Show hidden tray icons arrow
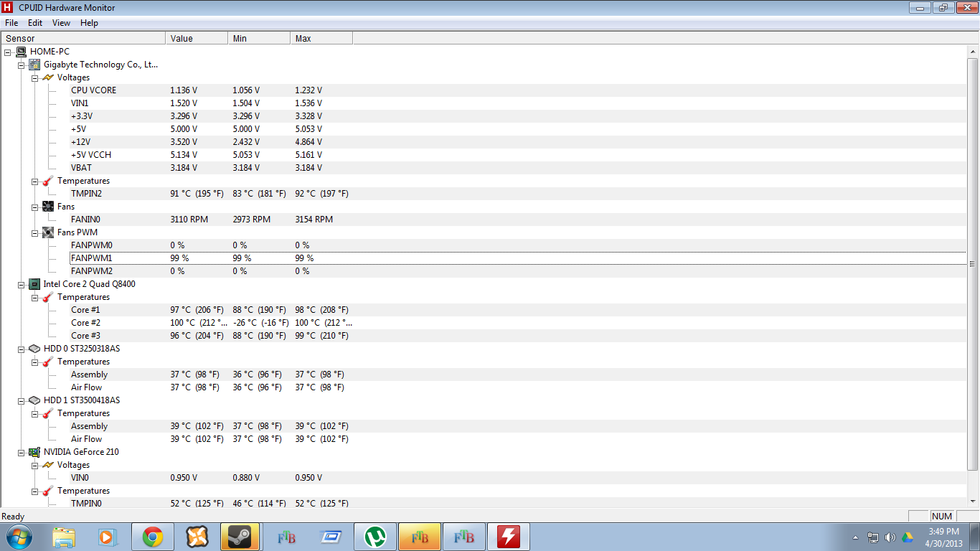This screenshot has height=551, width=980. click(855, 537)
